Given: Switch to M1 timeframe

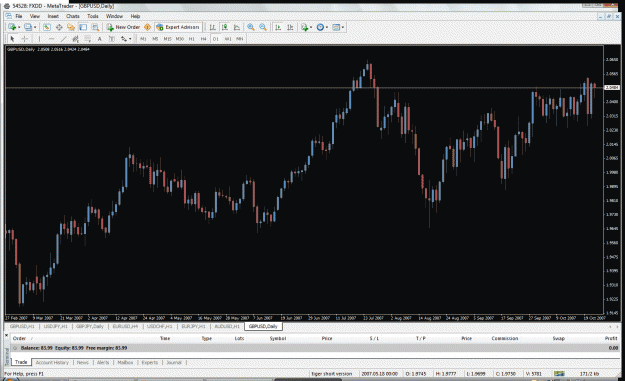Looking at the screenshot, I should point(143,39).
